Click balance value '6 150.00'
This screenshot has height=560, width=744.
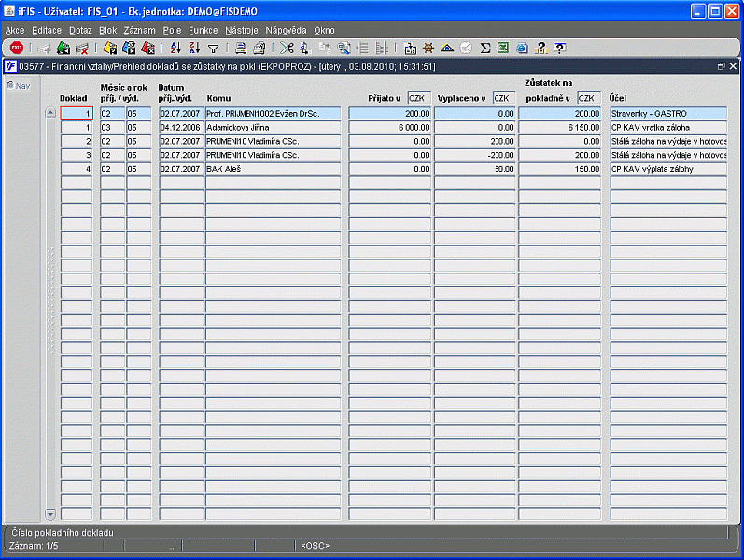(560, 127)
